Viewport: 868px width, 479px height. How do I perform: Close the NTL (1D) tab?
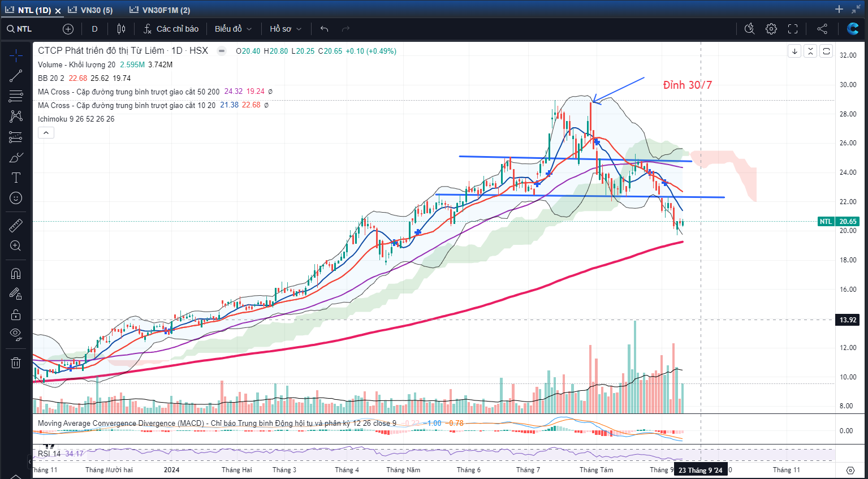58,11
